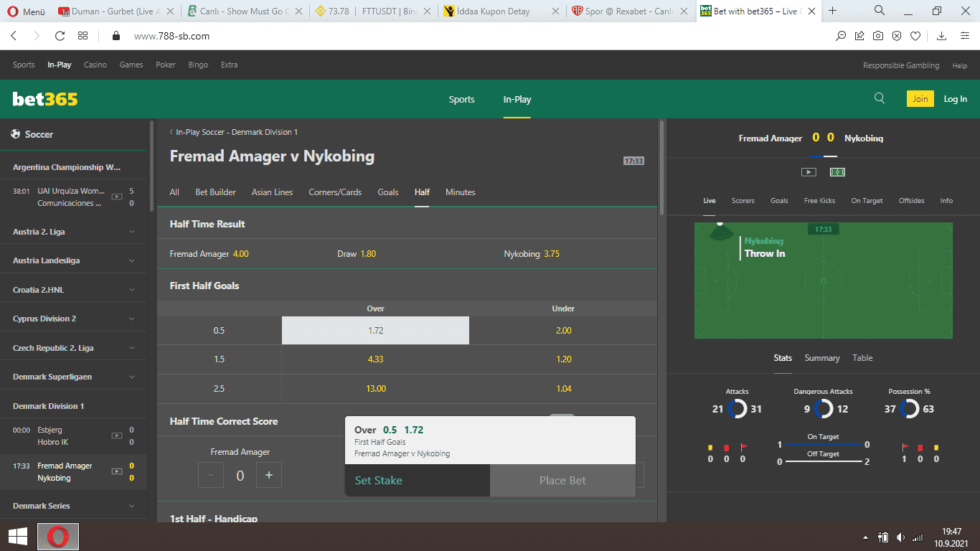Image resolution: width=980 pixels, height=551 pixels.
Task: Expand the Austria 2. Liga section
Action: click(x=73, y=232)
